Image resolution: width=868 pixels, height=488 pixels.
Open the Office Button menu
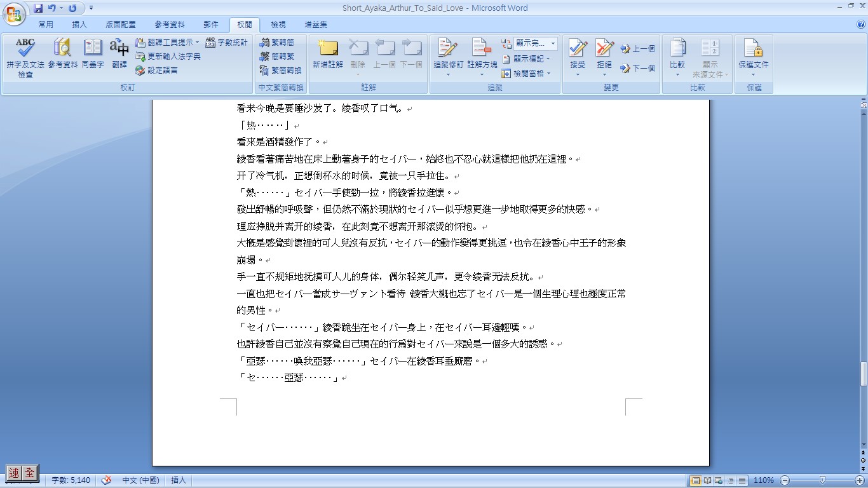[x=14, y=14]
